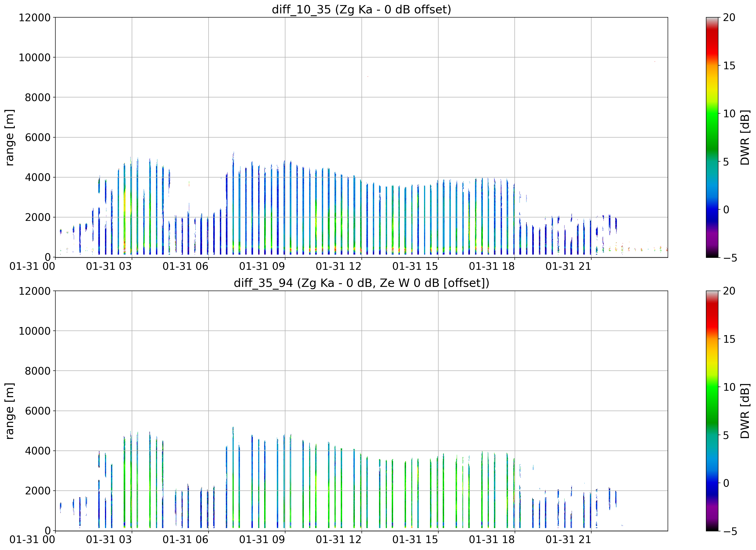
Task: Click the colorbar of the diff_10_35 plot
Action: point(712,137)
